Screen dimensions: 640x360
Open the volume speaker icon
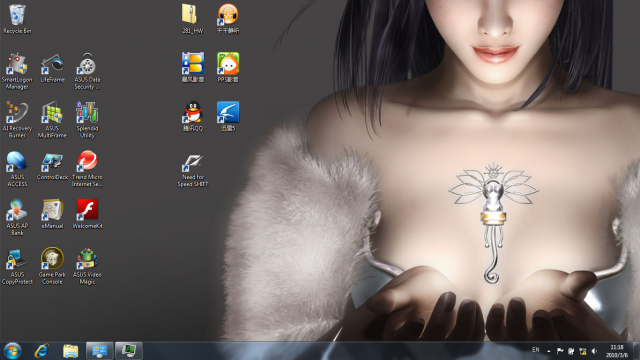click(x=594, y=351)
